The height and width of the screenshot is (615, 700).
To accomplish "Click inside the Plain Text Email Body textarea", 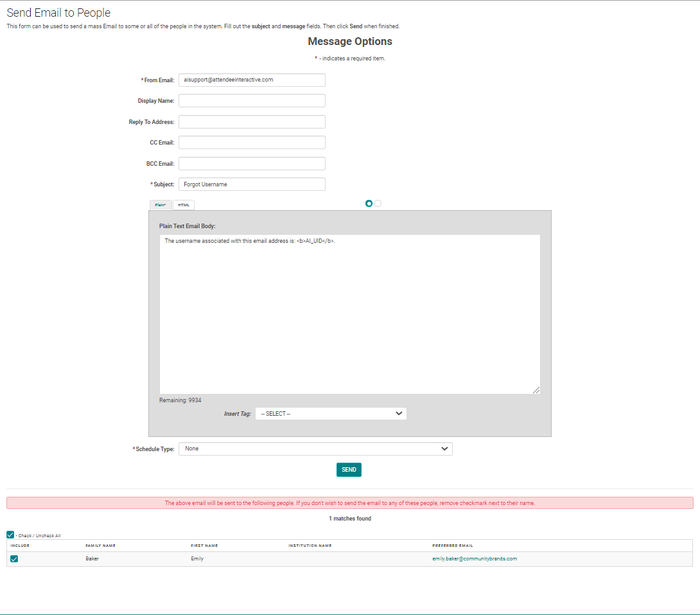I will point(349,314).
